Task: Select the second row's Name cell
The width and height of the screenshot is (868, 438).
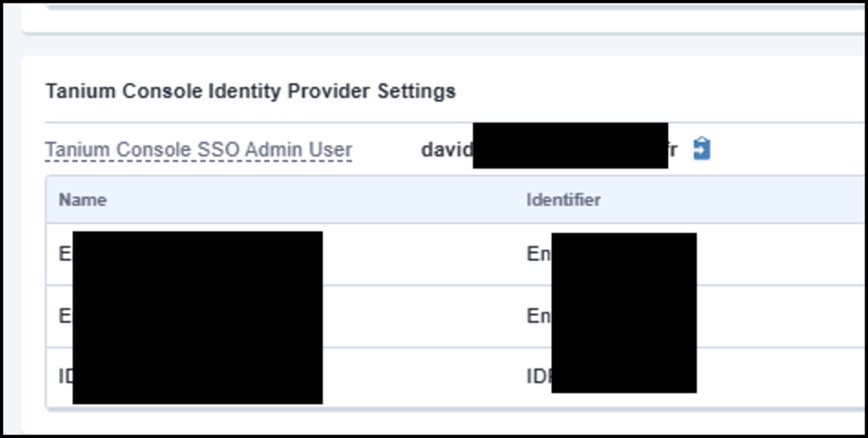Action: point(64,316)
